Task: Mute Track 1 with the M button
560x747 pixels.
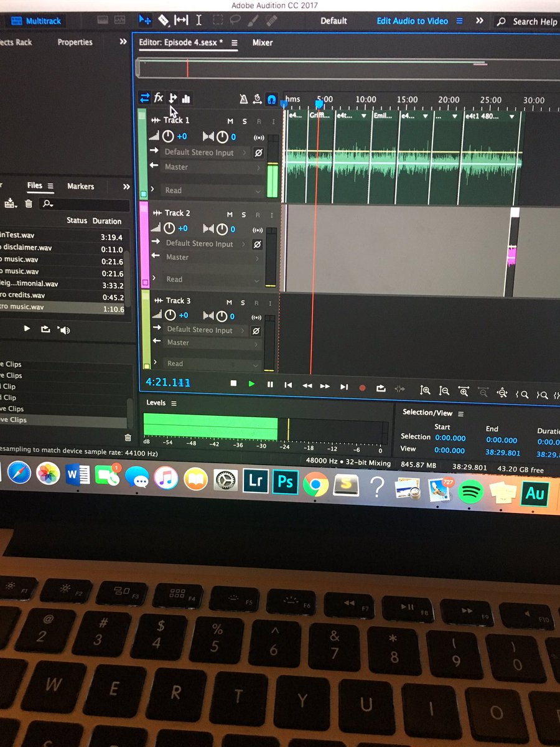Action: (x=230, y=121)
